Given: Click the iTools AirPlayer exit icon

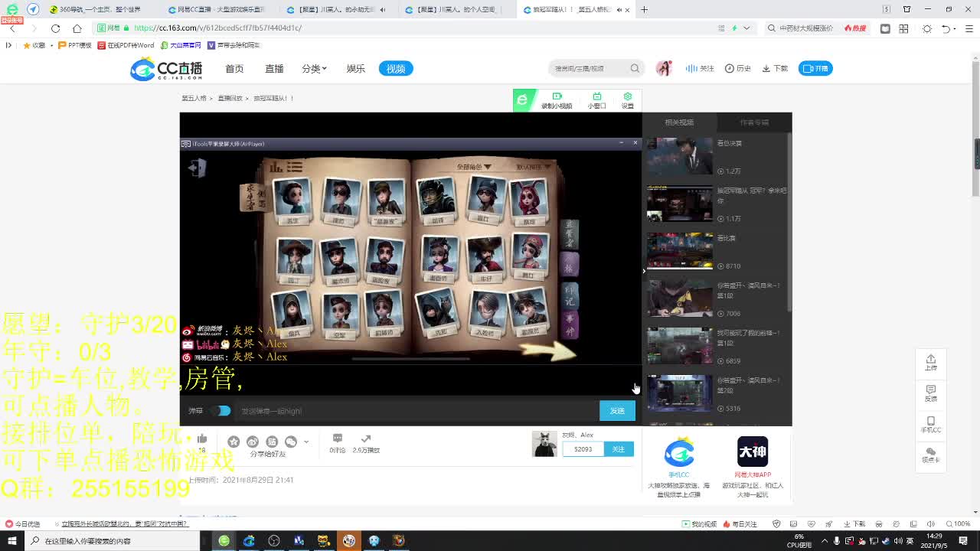Looking at the screenshot, I should click(x=198, y=168).
